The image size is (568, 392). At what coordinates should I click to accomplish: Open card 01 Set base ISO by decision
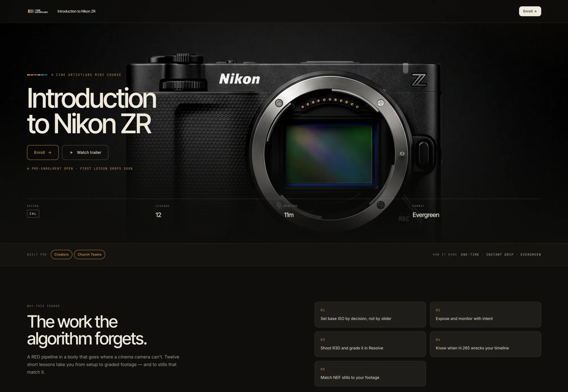[370, 315]
